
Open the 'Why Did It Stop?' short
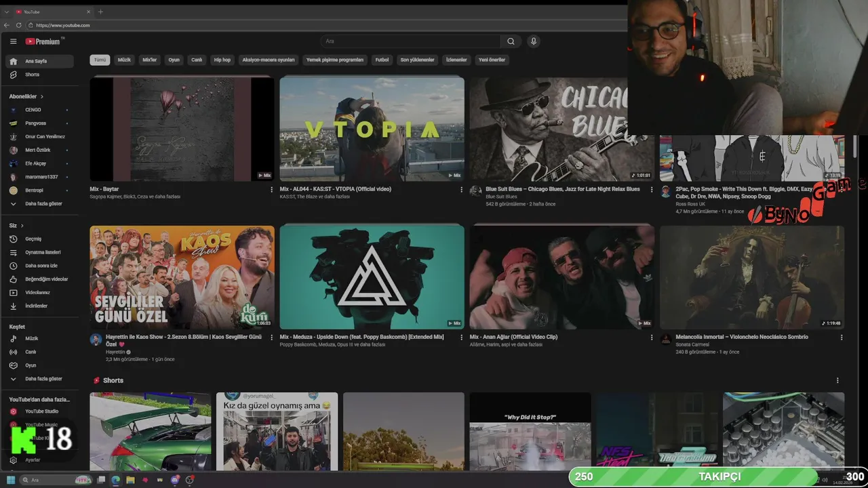click(x=530, y=432)
